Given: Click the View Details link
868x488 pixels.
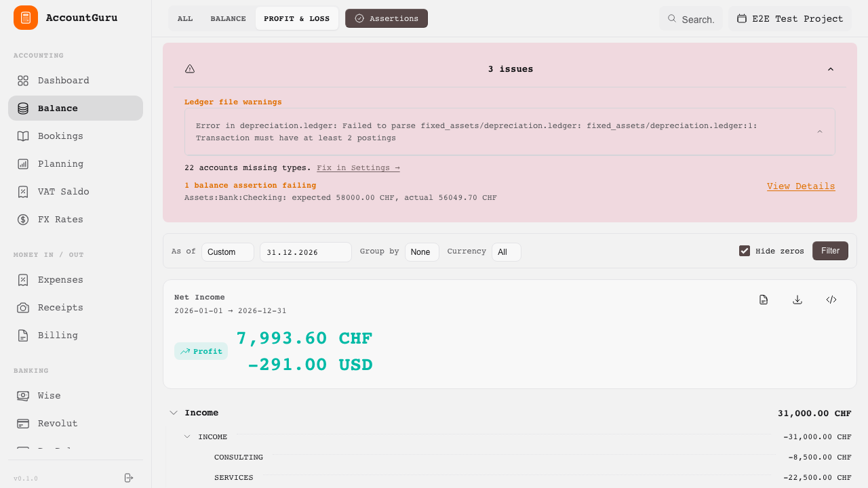Looking at the screenshot, I should pyautogui.click(x=801, y=186).
